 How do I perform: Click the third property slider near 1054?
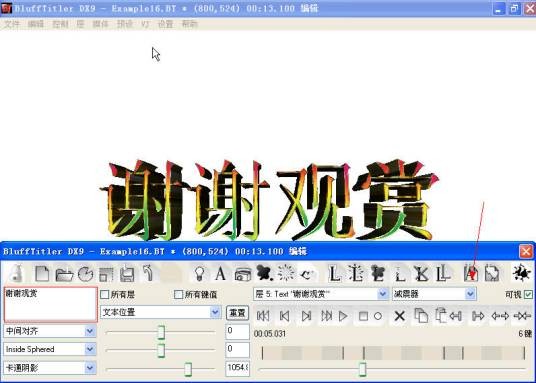point(188,369)
